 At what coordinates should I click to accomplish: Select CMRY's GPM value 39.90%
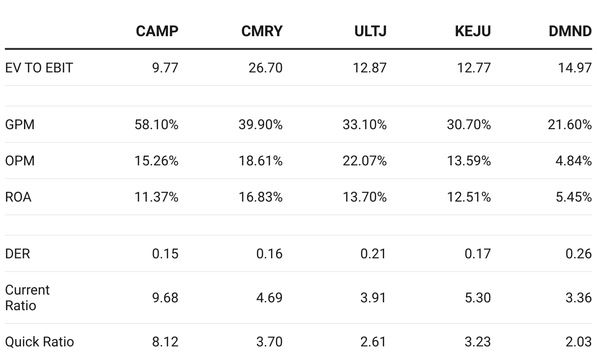coord(260,125)
